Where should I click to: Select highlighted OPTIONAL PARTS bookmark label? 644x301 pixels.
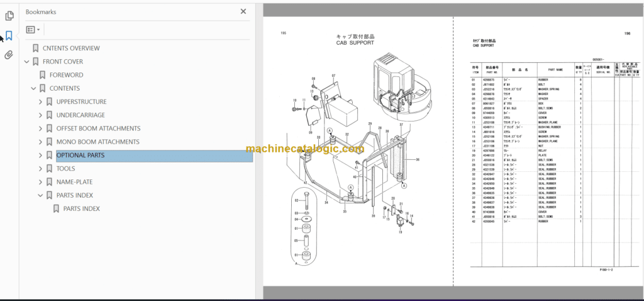click(80, 156)
